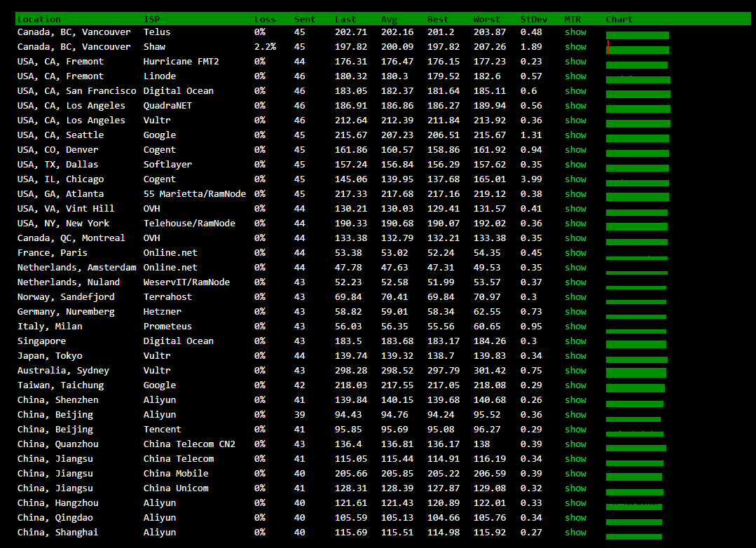Screen dimensions: 756x548
Task: Open the show link for Cogent Denver
Action: tap(575, 150)
